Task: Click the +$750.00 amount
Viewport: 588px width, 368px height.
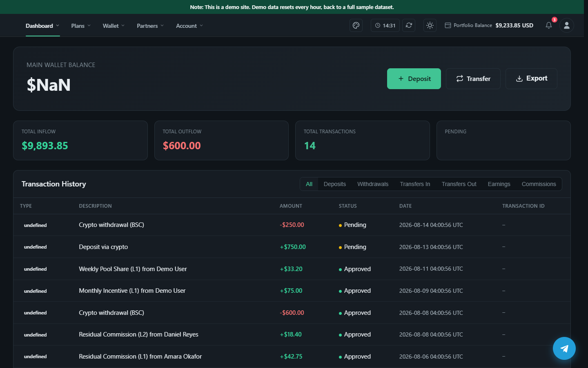Action: click(293, 247)
